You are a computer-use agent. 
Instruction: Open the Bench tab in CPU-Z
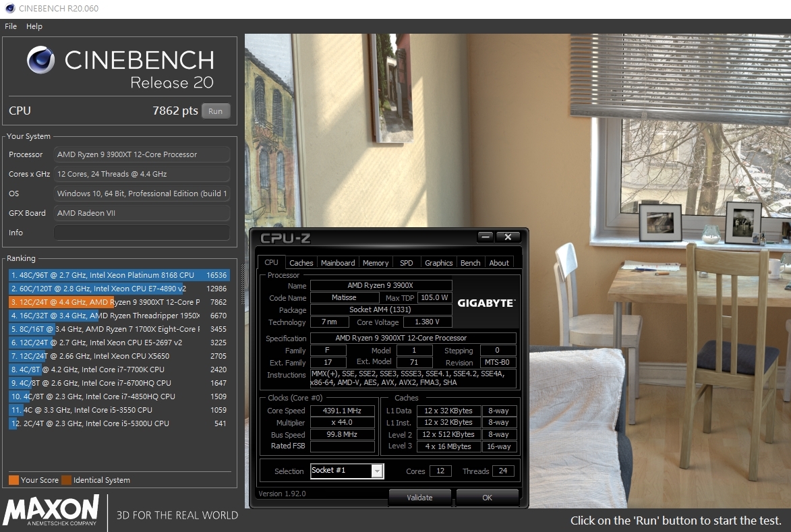(x=471, y=263)
